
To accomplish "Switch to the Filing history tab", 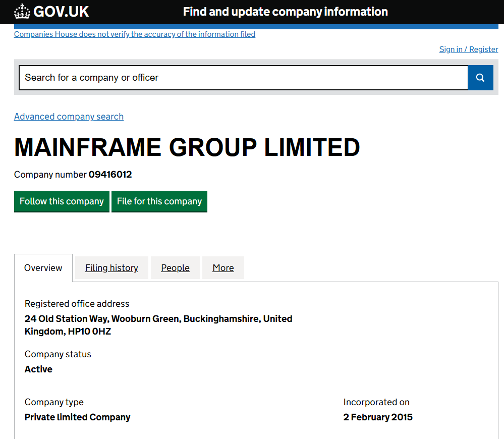I will [111, 268].
